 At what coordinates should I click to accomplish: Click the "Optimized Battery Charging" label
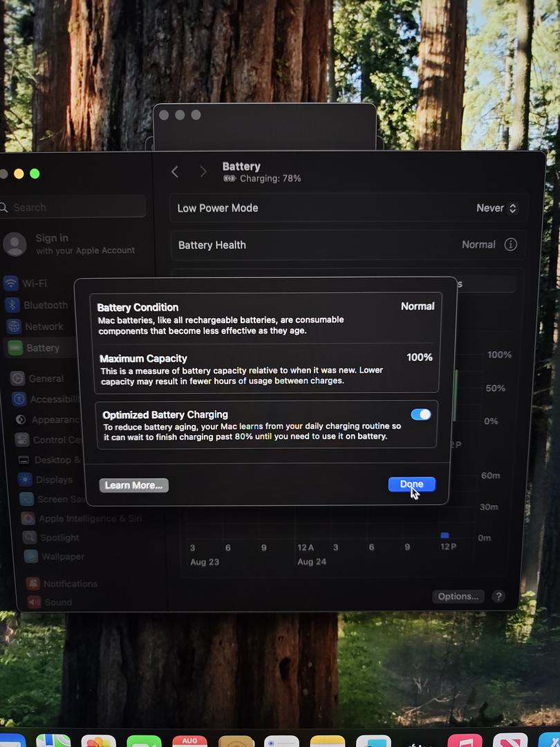(x=165, y=414)
